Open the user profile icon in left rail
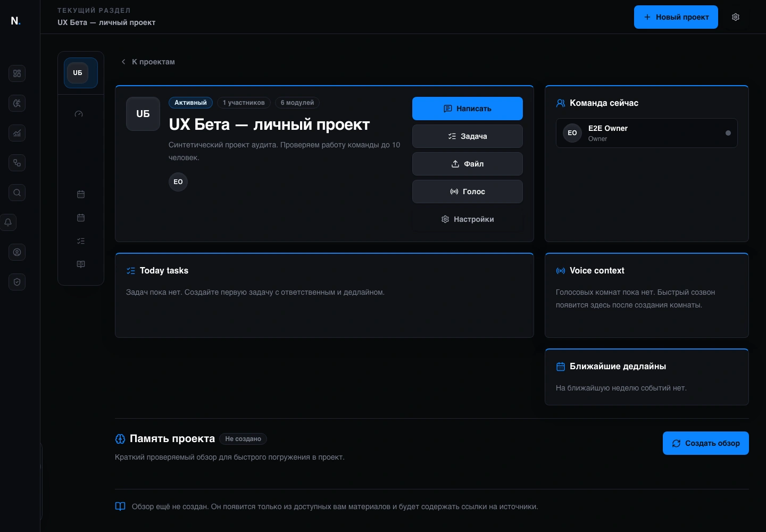 [x=17, y=252]
